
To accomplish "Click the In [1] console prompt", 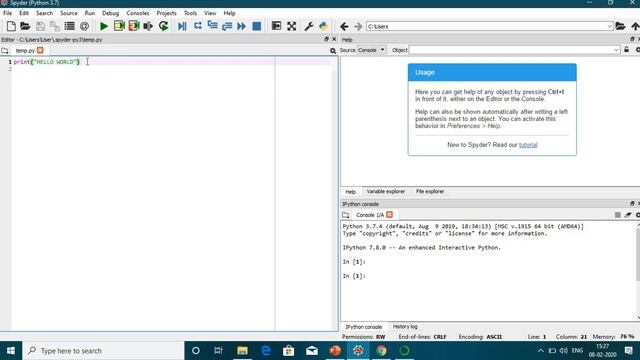I will pos(354,276).
